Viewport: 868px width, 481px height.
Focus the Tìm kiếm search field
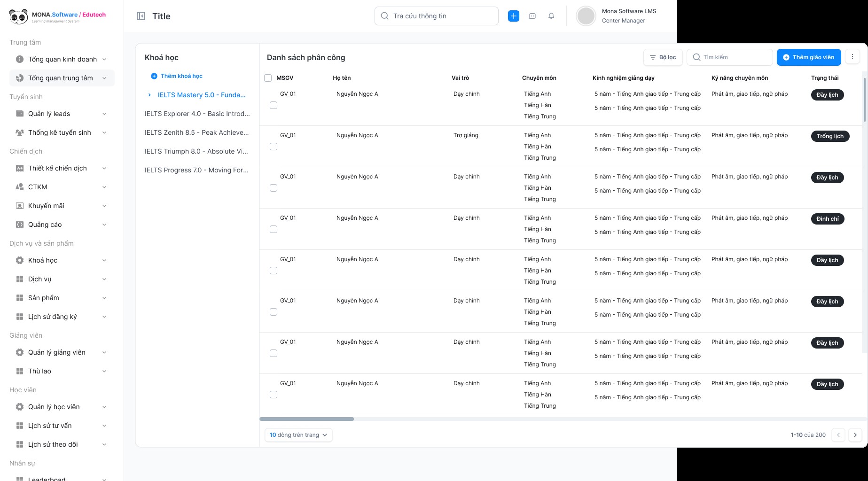pyautogui.click(x=730, y=57)
